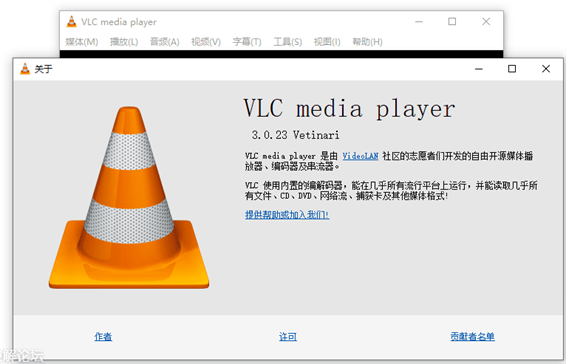Click the 关于 title text
566x364 pixels.
(43, 69)
